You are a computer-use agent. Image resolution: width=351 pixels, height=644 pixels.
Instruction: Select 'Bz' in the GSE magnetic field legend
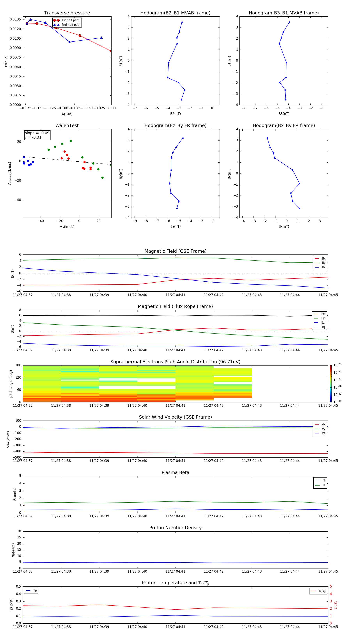point(320,267)
